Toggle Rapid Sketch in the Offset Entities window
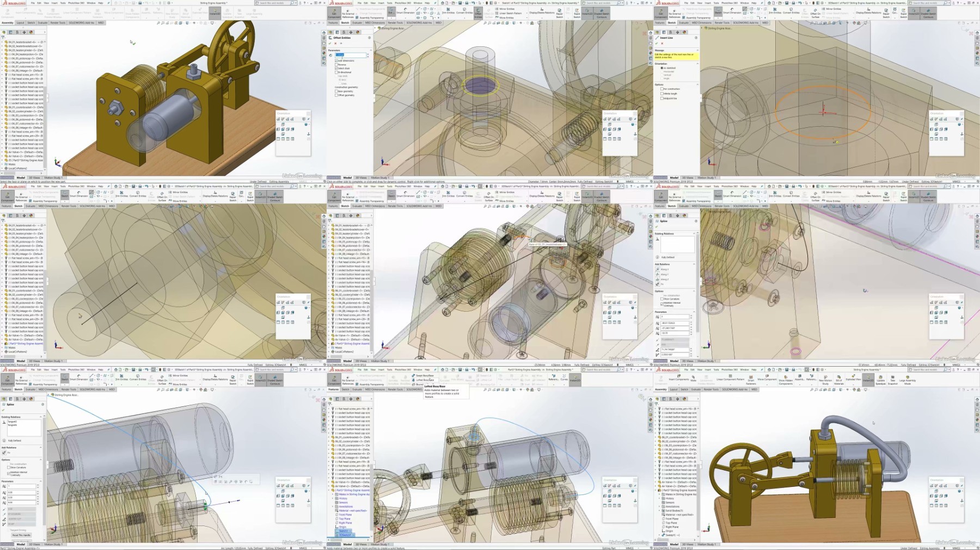 tap(577, 14)
